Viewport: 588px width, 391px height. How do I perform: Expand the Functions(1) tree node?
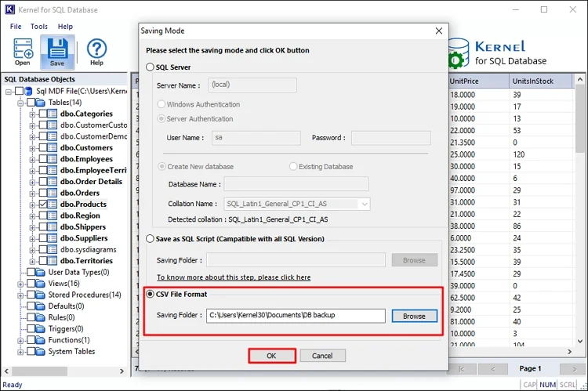[x=20, y=340]
